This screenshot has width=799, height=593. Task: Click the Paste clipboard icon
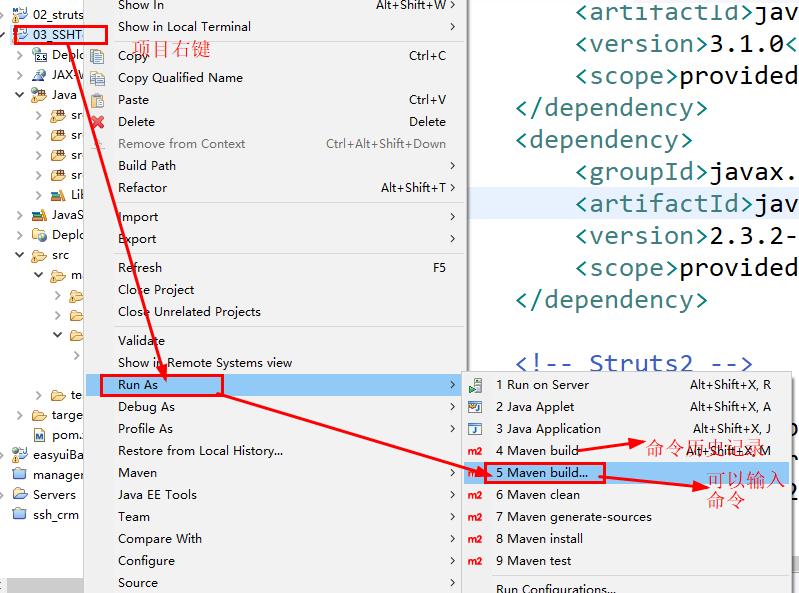point(97,100)
